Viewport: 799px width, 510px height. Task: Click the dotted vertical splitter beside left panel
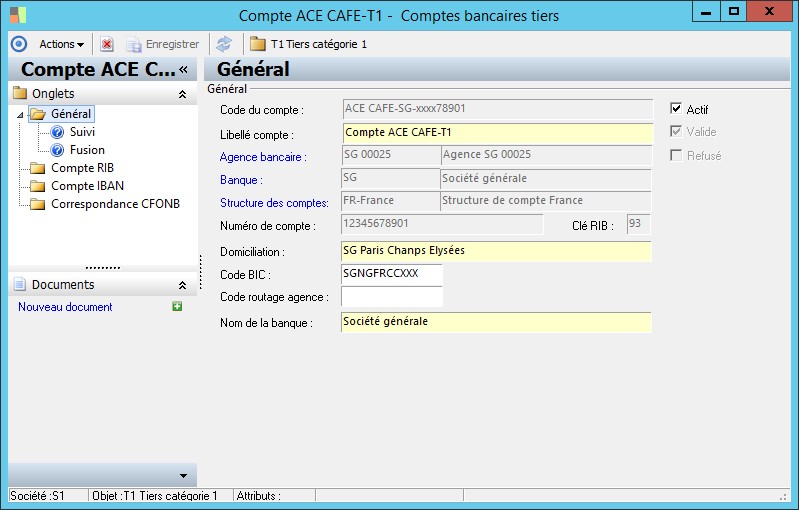201,272
